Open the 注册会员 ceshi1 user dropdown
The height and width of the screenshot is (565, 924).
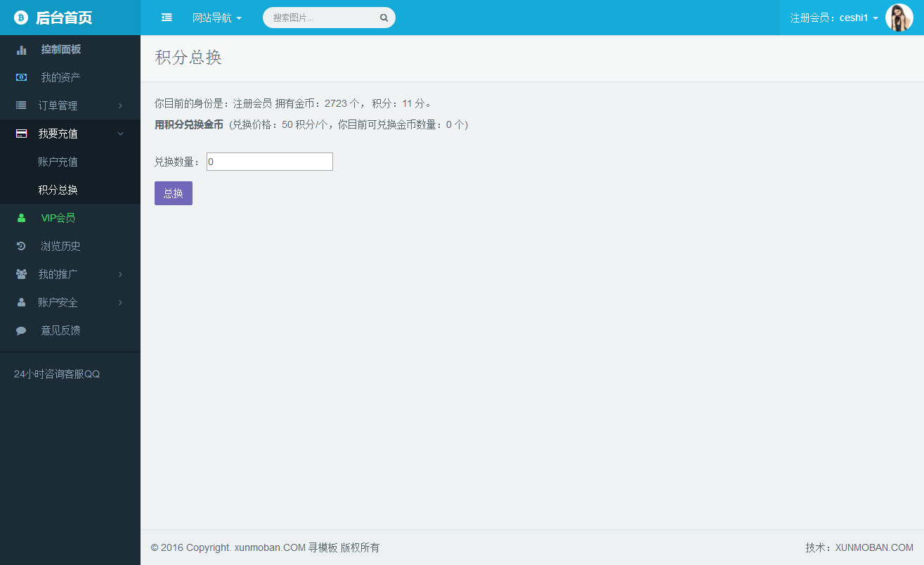coord(834,18)
